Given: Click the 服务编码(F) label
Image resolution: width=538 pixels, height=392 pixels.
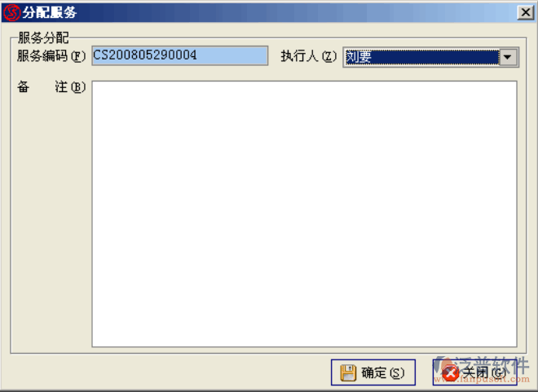Looking at the screenshot, I should pos(51,56).
